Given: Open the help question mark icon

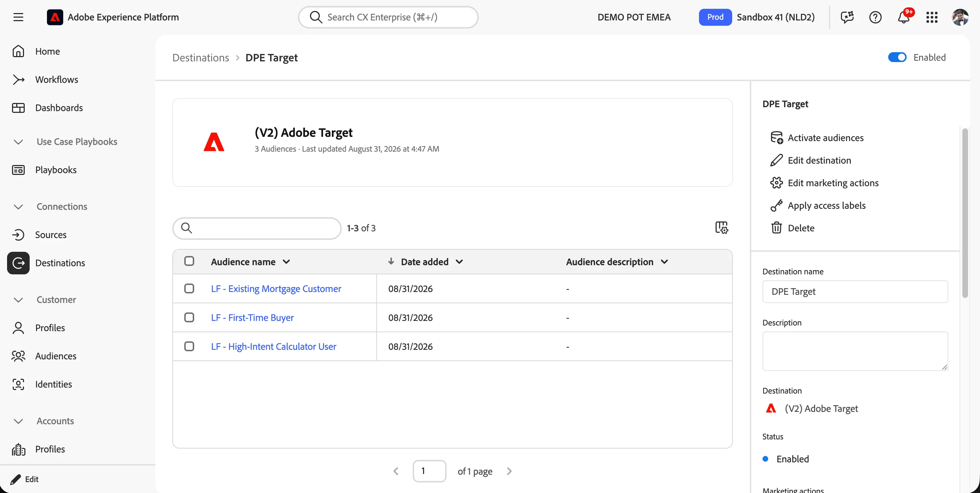Looking at the screenshot, I should coord(875,18).
